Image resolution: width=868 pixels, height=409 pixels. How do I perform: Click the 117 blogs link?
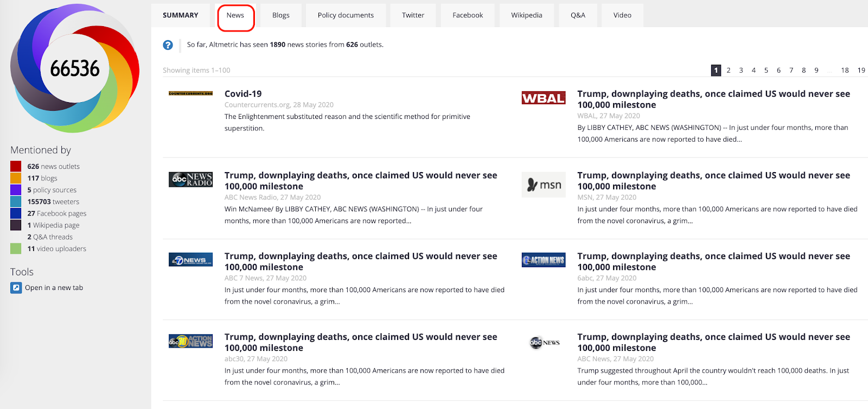pyautogui.click(x=42, y=178)
